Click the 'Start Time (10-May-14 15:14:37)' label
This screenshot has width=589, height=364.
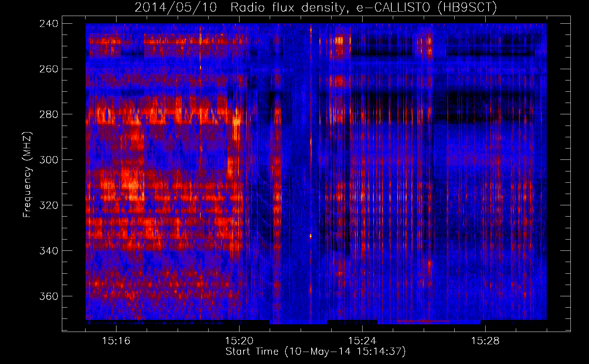point(316,352)
